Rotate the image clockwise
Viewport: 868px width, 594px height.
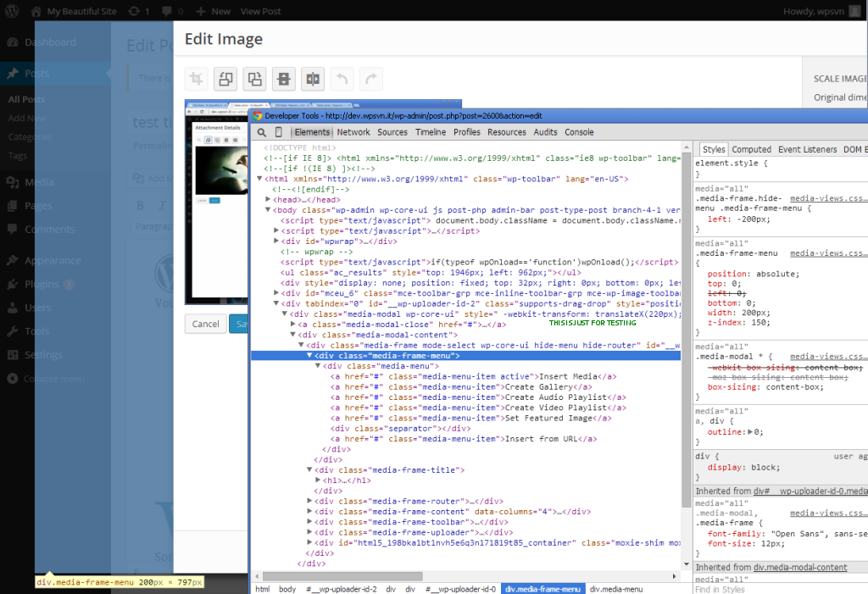[254, 79]
